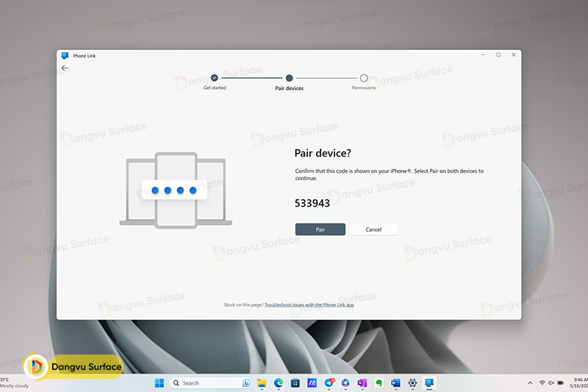This screenshot has width=588, height=392.
Task: Select the Pair devices step indicator
Action: (x=290, y=78)
